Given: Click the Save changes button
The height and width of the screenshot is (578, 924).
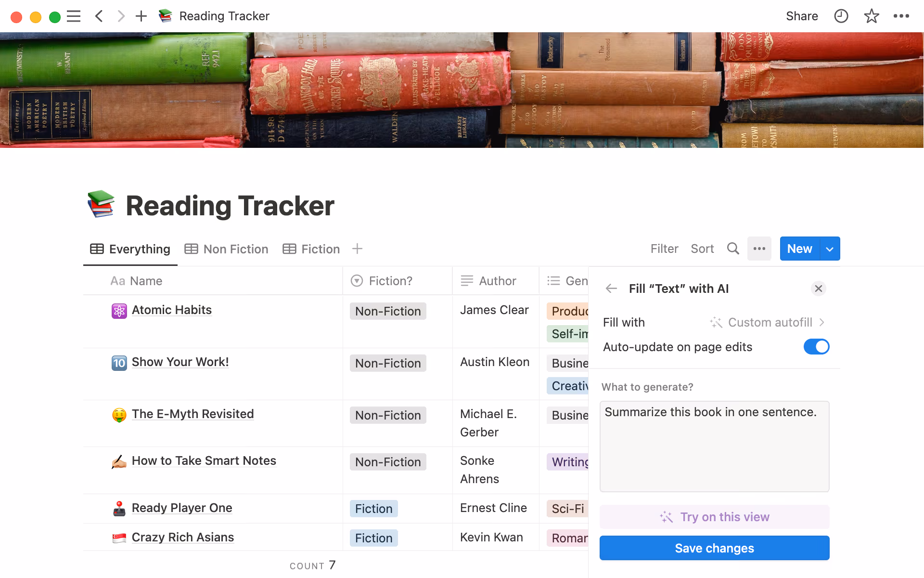Looking at the screenshot, I should coord(714,548).
